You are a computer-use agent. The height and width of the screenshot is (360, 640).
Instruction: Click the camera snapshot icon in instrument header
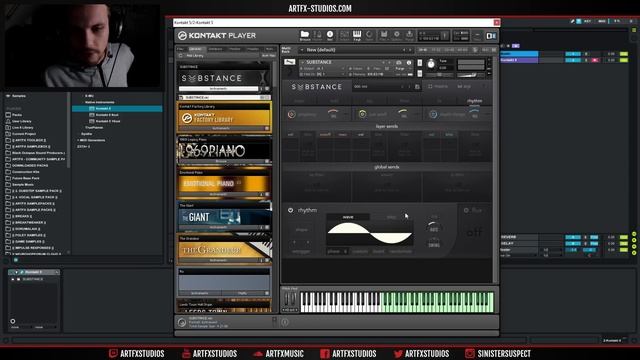tap(399, 62)
